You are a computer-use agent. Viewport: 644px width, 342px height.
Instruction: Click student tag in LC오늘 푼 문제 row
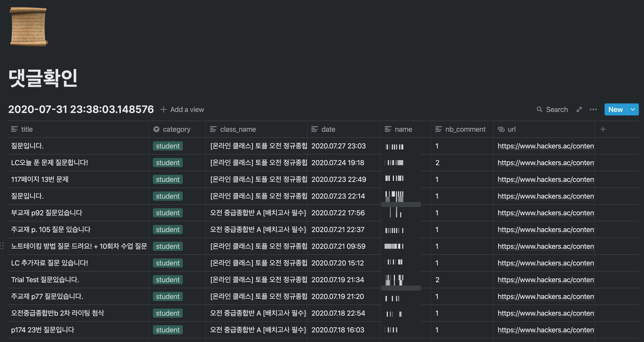[168, 163]
